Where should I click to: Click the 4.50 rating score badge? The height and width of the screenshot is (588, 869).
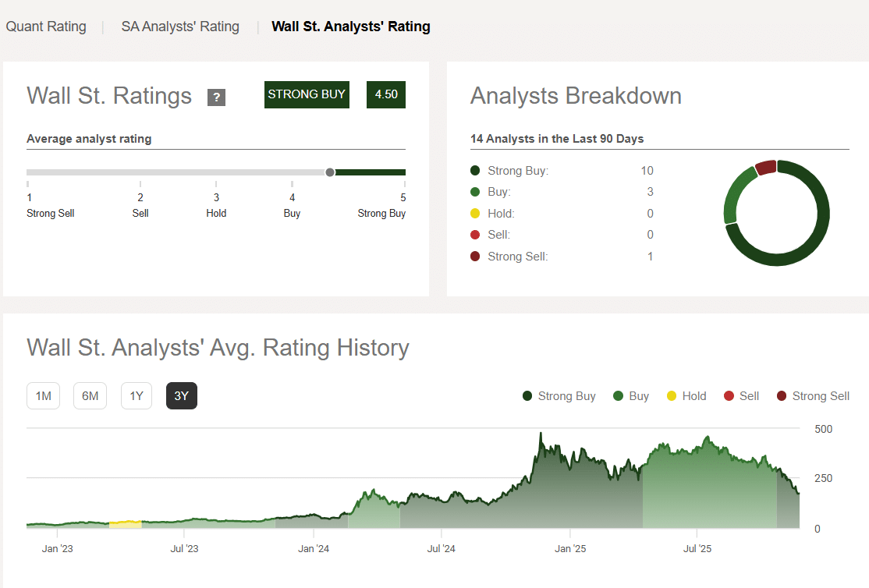[x=386, y=94]
